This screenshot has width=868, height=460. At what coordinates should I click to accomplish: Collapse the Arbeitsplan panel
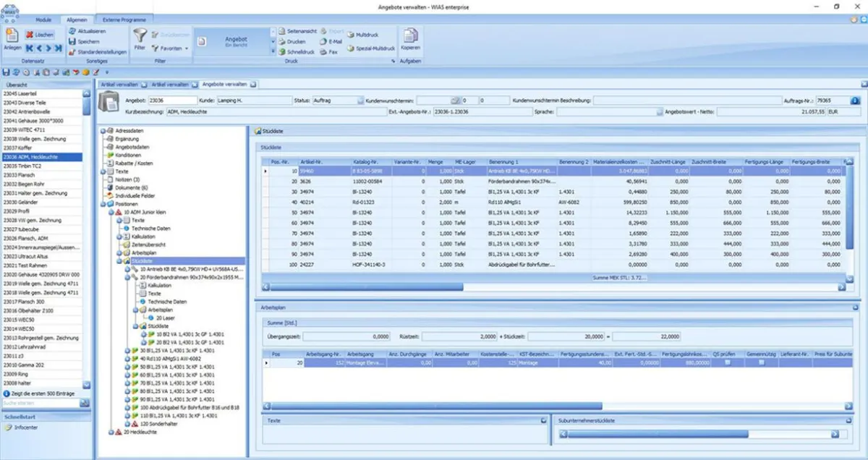click(x=854, y=307)
